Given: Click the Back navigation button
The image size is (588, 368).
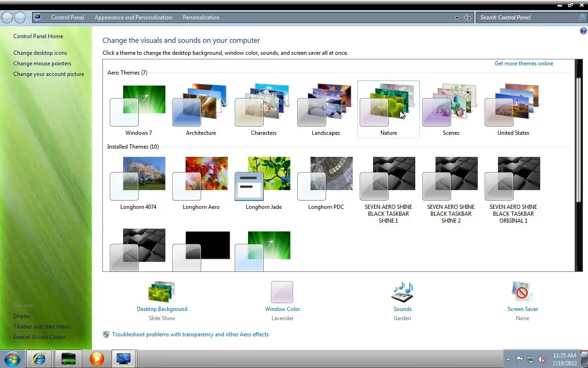Looking at the screenshot, I should 7,17.
